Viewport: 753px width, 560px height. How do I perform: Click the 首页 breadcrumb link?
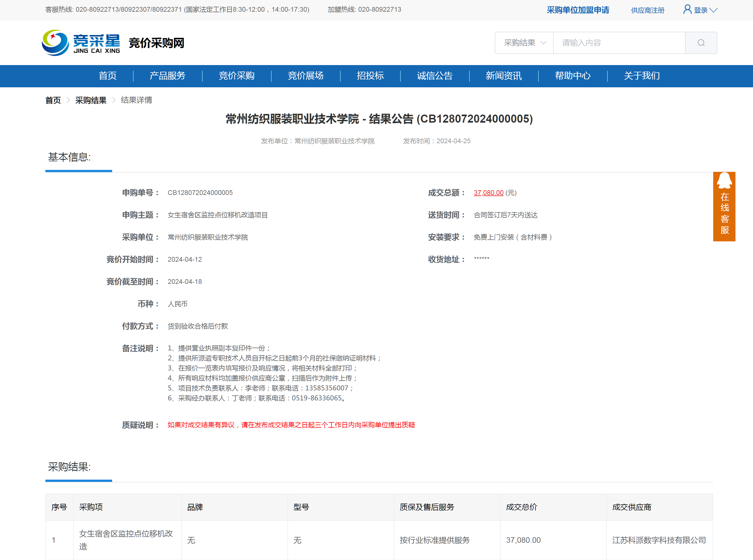53,100
